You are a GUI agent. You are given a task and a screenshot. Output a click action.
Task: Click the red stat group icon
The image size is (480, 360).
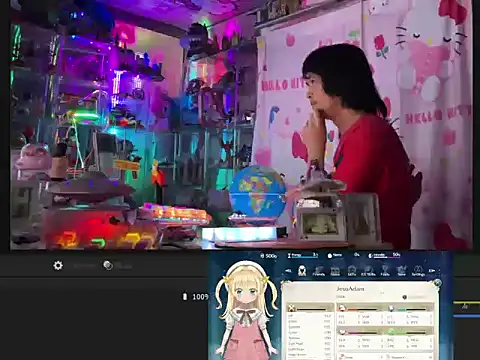pyautogui.click(x=342, y=308)
